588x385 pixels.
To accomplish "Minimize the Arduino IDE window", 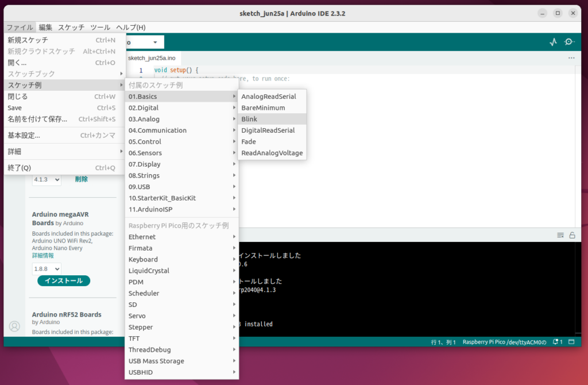I will click(542, 14).
